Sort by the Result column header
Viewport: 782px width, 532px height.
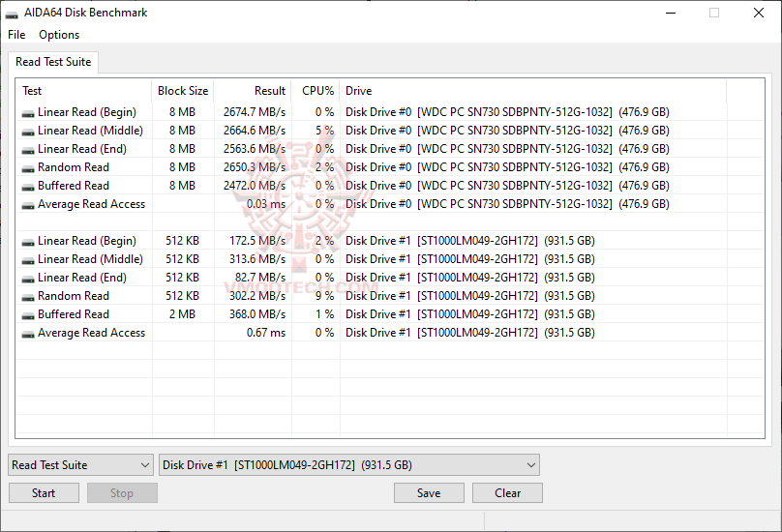coord(253,91)
